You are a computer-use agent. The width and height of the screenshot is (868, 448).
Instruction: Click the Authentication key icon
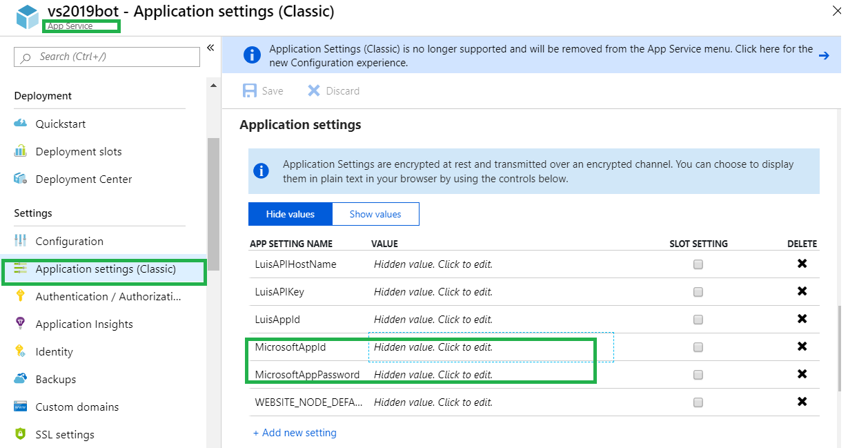point(21,296)
